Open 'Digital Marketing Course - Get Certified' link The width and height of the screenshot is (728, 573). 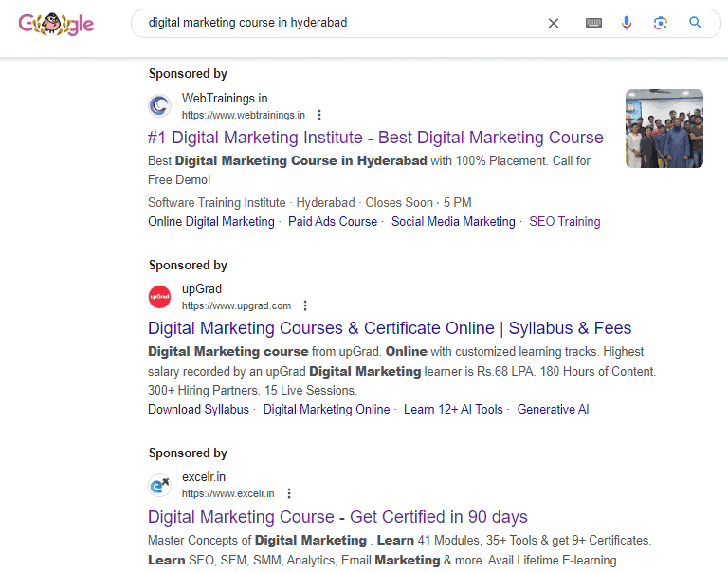tap(337, 517)
